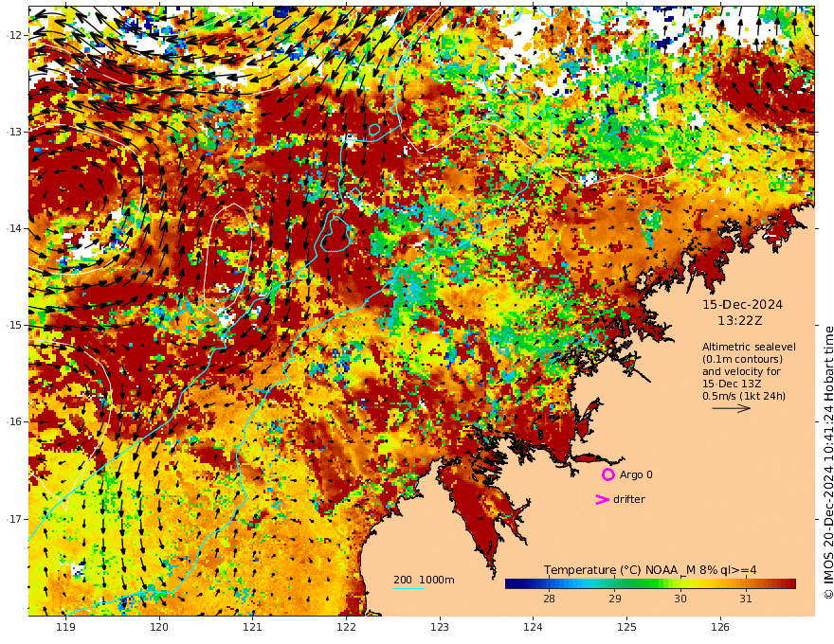This screenshot has height=644, width=834.
Task: Click the 0.5m/s velocity scale arrow
Action: pos(732,408)
